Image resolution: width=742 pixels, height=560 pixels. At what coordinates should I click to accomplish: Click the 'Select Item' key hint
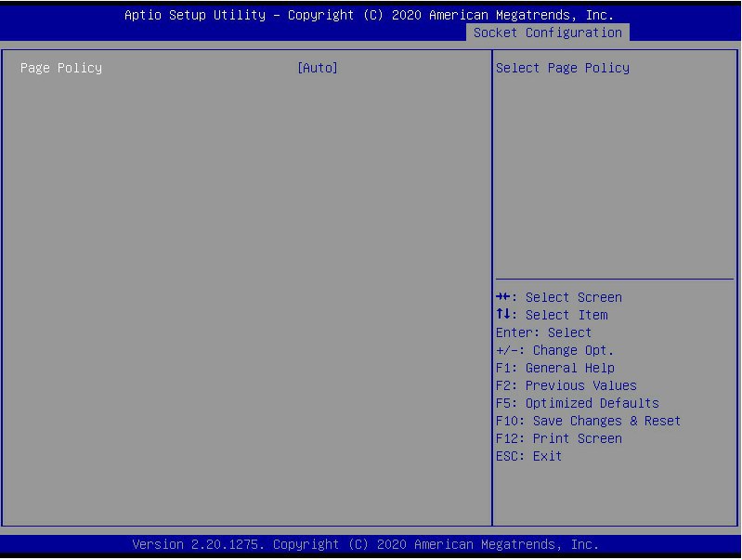point(552,315)
